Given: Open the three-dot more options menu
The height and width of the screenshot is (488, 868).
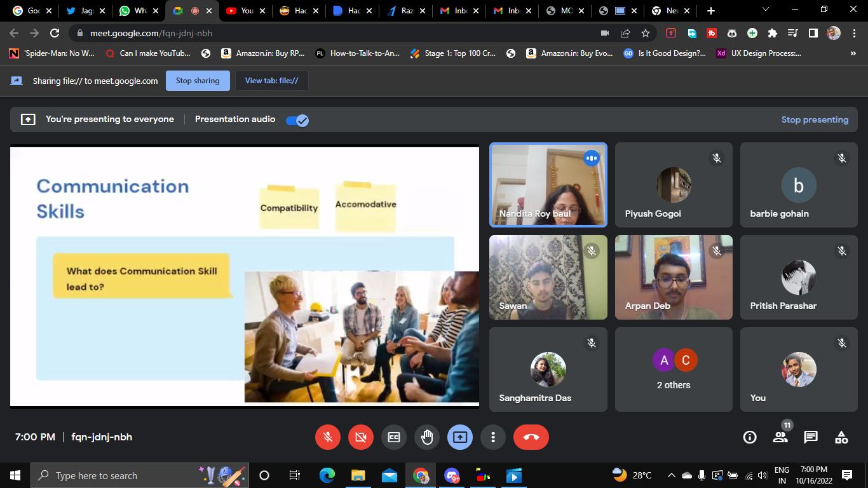Looking at the screenshot, I should [493, 437].
